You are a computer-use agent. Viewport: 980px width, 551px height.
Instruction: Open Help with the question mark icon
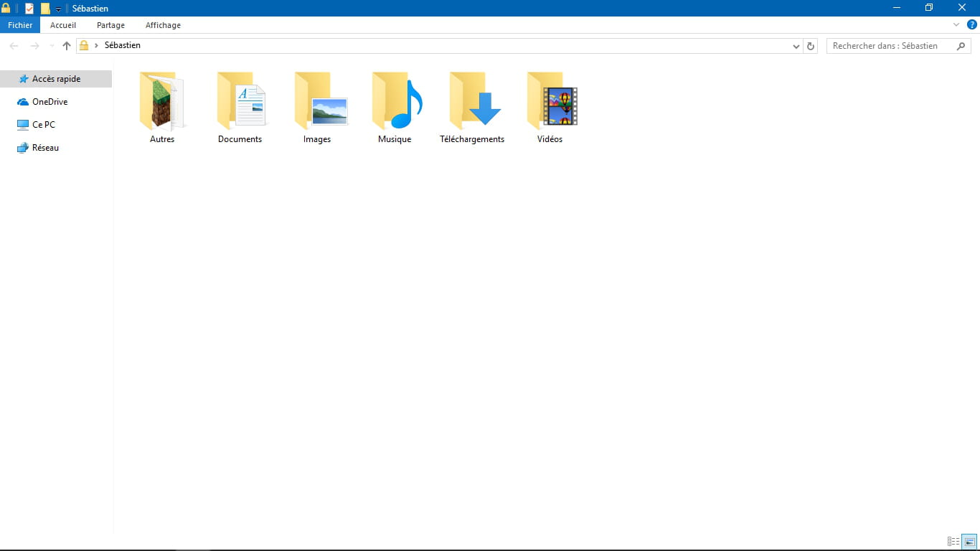[972, 24]
